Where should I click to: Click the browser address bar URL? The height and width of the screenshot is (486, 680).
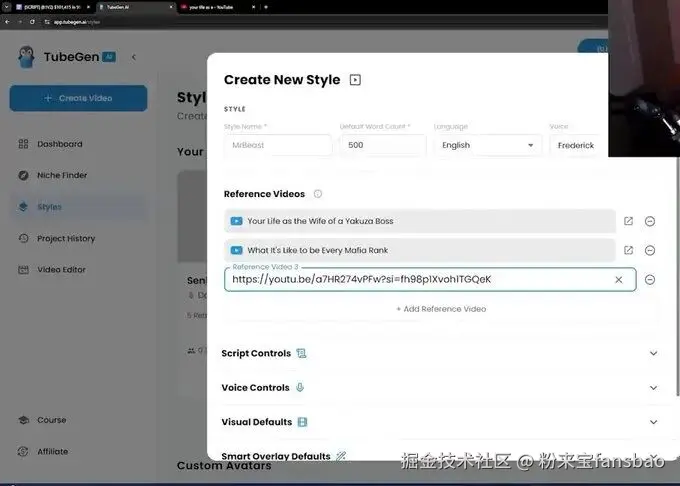[x=77, y=22]
